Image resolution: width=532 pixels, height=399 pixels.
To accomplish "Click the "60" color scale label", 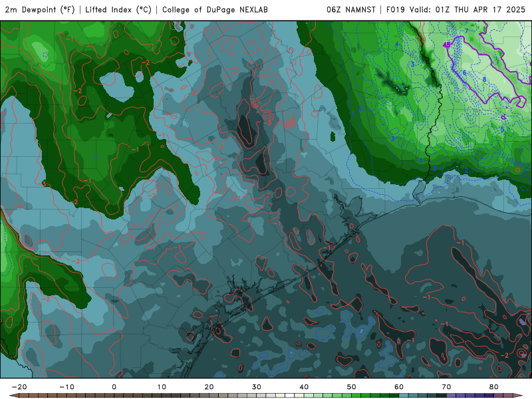I will pos(399,387).
